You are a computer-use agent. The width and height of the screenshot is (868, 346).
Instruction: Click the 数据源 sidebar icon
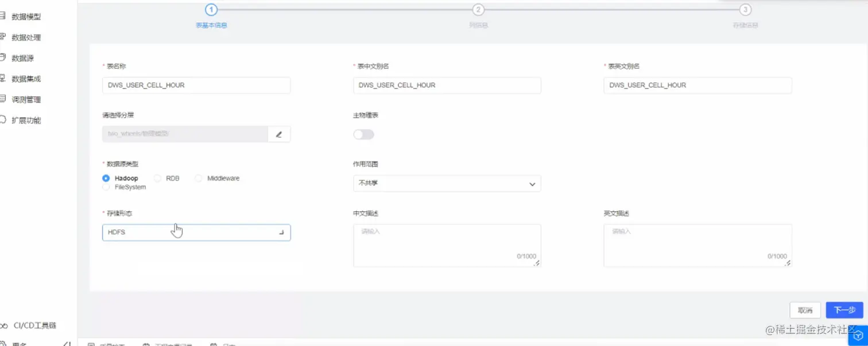click(x=3, y=57)
